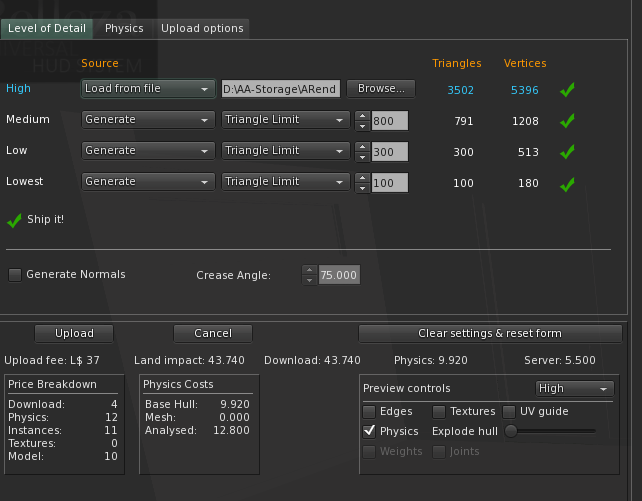Open Preview controls High dropdown
This screenshot has height=501, width=642.
tap(574, 388)
